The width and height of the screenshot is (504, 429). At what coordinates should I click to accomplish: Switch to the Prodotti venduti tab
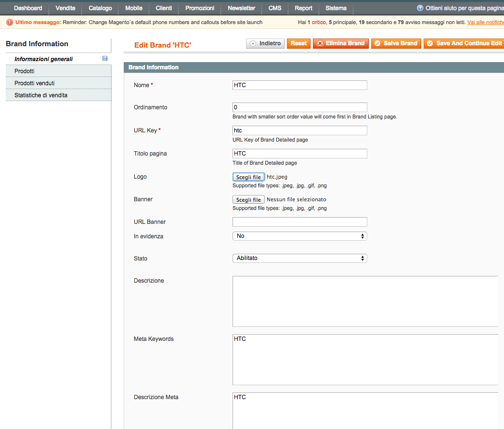pyautogui.click(x=59, y=83)
